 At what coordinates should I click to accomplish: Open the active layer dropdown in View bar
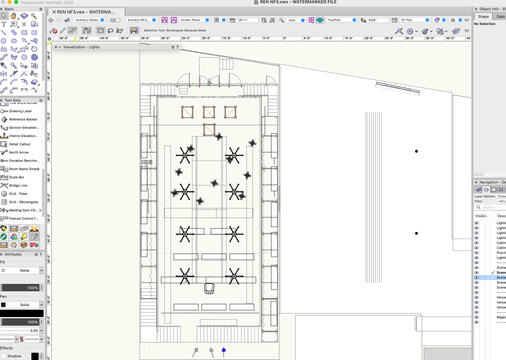tap(141, 20)
